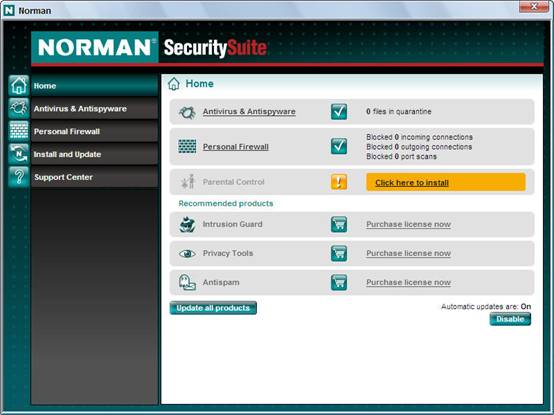Click the shopping cart icon for Privacy Tools

339,253
